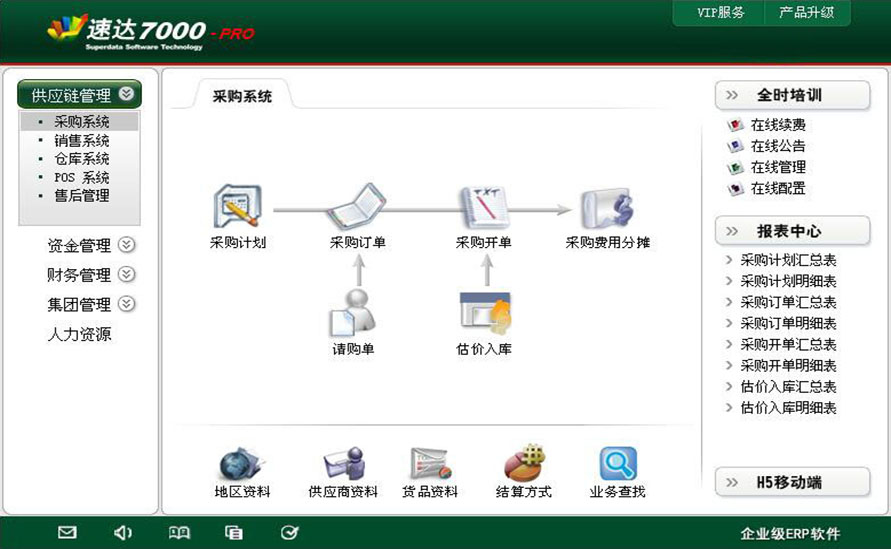This screenshot has height=549, width=891.
Task: Click the circular check icon in bottom bar
Action: tap(289, 533)
